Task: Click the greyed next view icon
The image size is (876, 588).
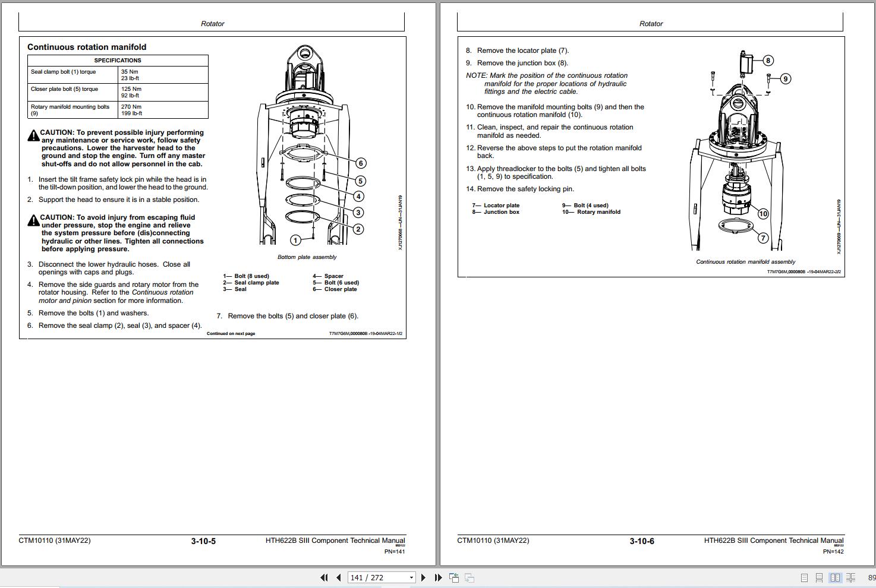Action: (x=469, y=577)
